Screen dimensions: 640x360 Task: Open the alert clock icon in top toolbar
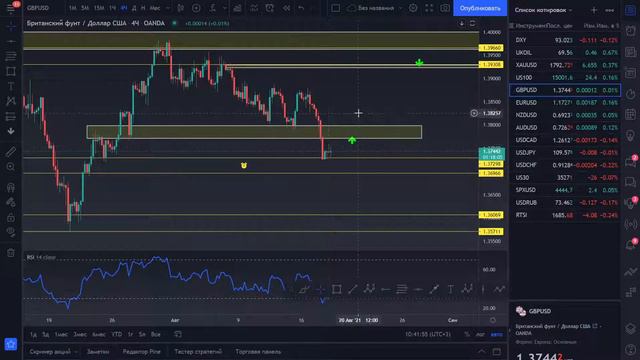coord(269,8)
